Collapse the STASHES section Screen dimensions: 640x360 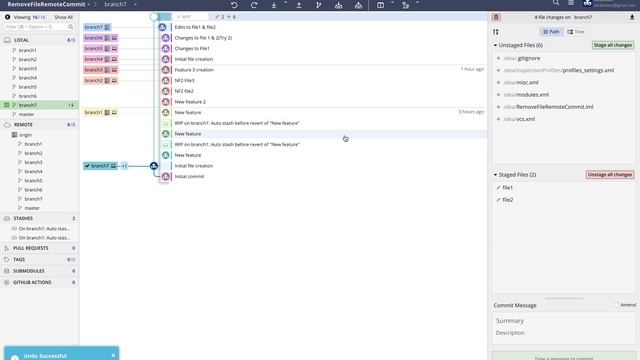(x=39, y=218)
